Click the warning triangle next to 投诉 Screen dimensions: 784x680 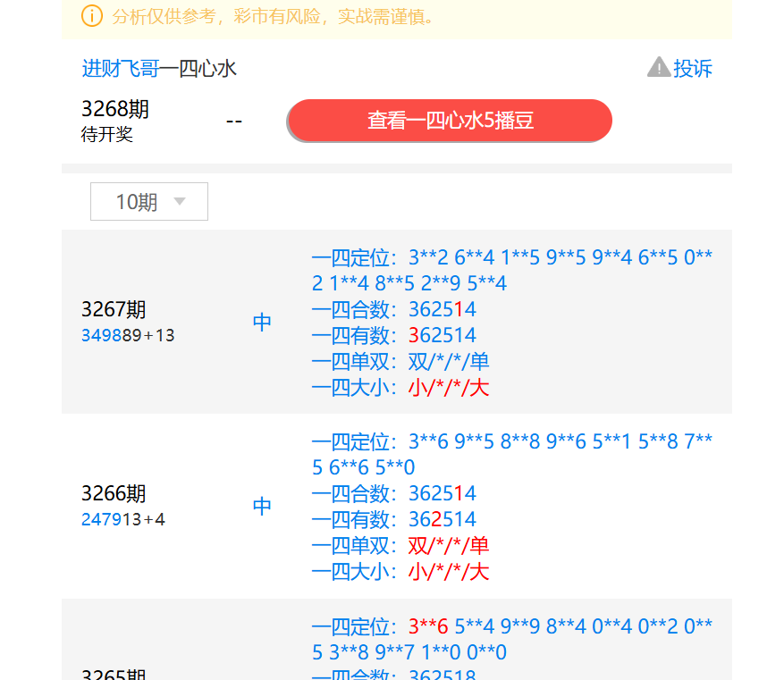pos(659,68)
